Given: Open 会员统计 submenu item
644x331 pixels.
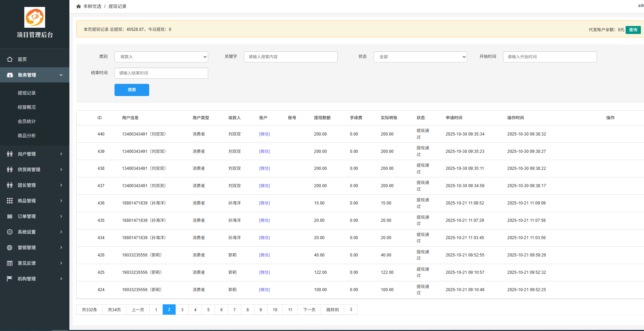Looking at the screenshot, I should [27, 121].
